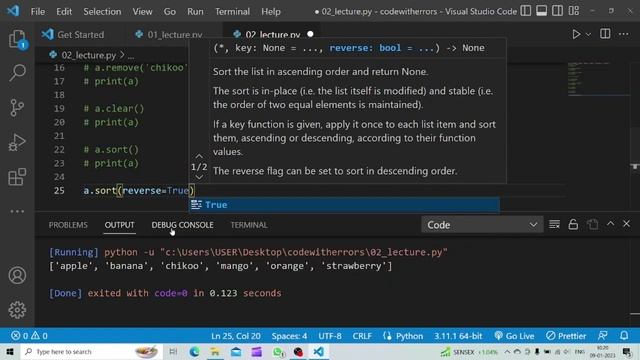Open the View menu
Viewport: 640px width, 360px height.
pos(142,11)
